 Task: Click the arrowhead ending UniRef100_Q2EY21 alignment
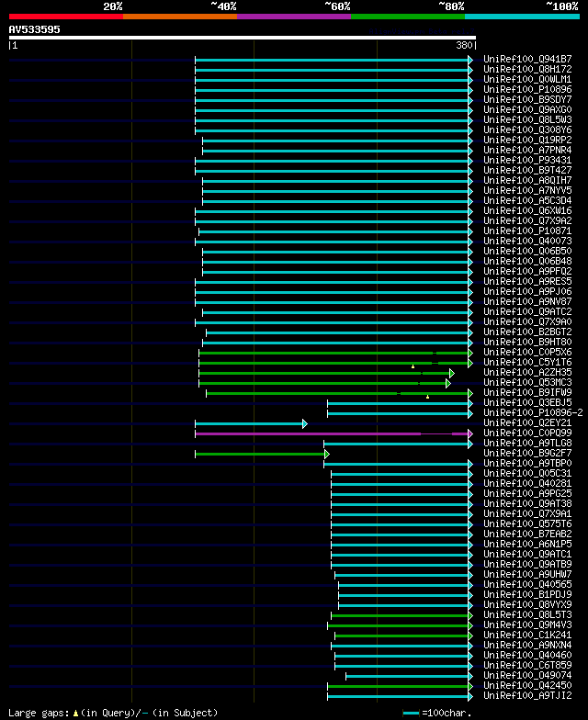(x=305, y=423)
